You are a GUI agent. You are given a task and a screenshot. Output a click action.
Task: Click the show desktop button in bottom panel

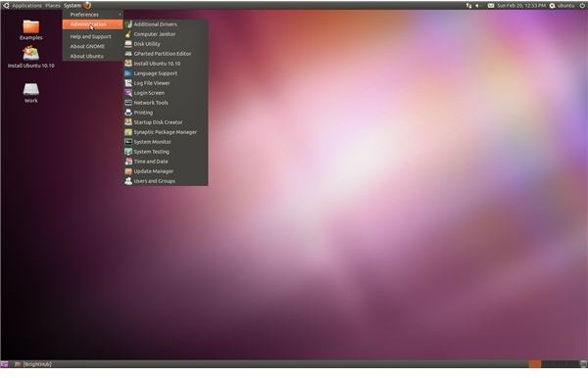4,363
